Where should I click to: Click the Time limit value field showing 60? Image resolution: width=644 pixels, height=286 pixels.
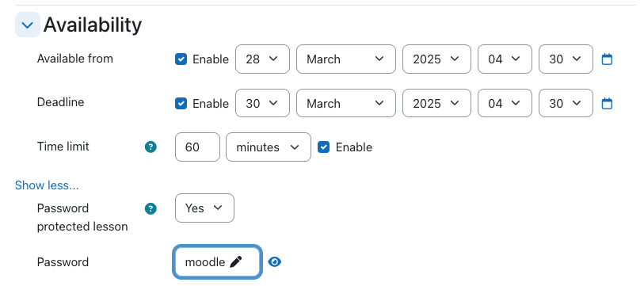point(197,147)
